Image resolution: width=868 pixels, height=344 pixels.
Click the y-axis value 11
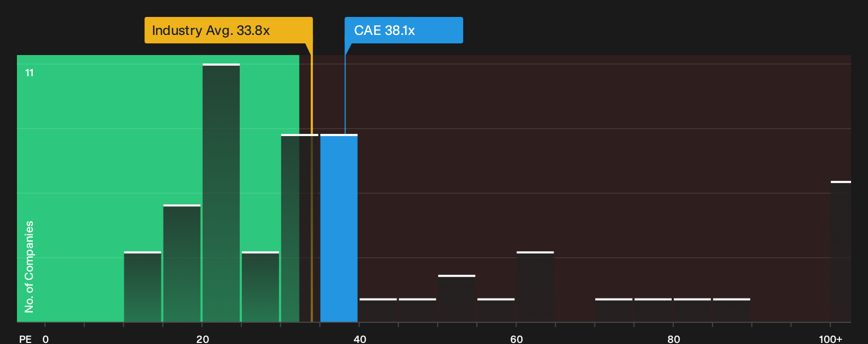(x=30, y=73)
